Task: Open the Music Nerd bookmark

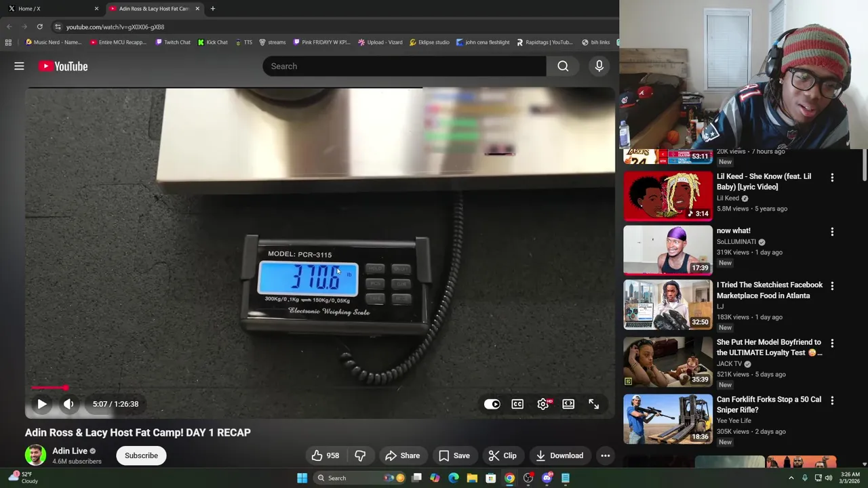Action: (53, 42)
